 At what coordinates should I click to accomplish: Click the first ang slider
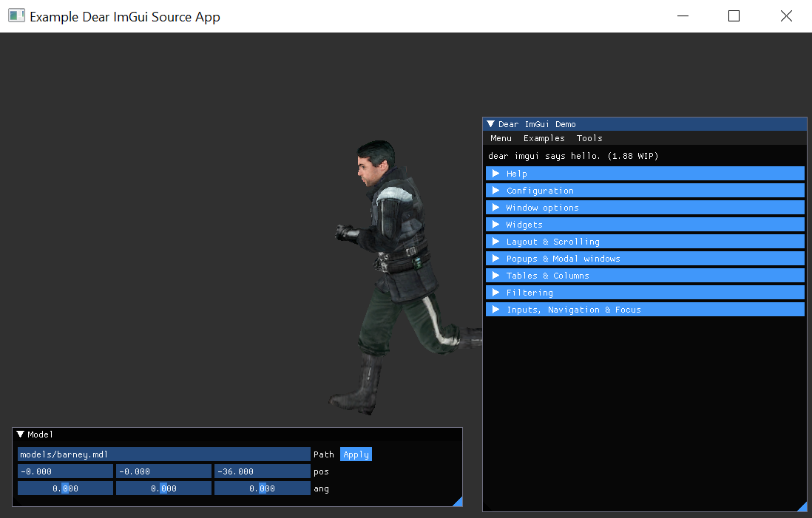(x=65, y=488)
